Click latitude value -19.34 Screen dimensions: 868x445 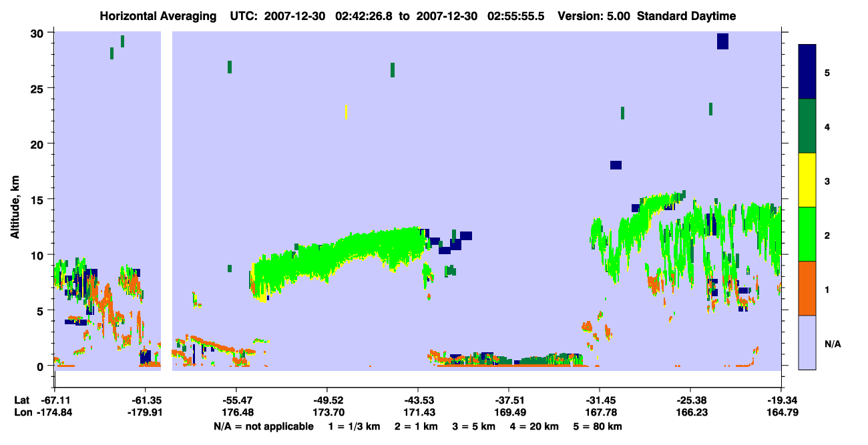coord(782,400)
